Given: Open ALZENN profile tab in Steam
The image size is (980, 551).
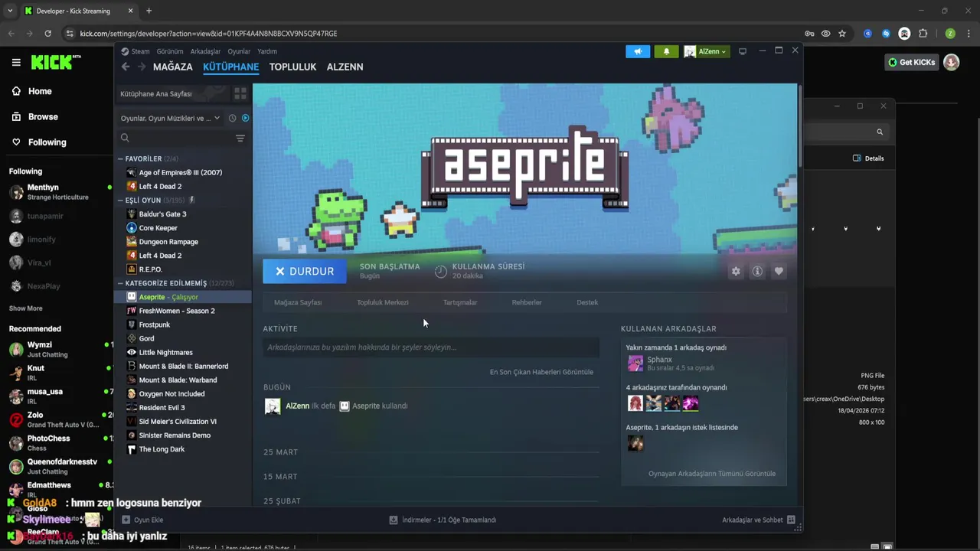Looking at the screenshot, I should 345,67.
